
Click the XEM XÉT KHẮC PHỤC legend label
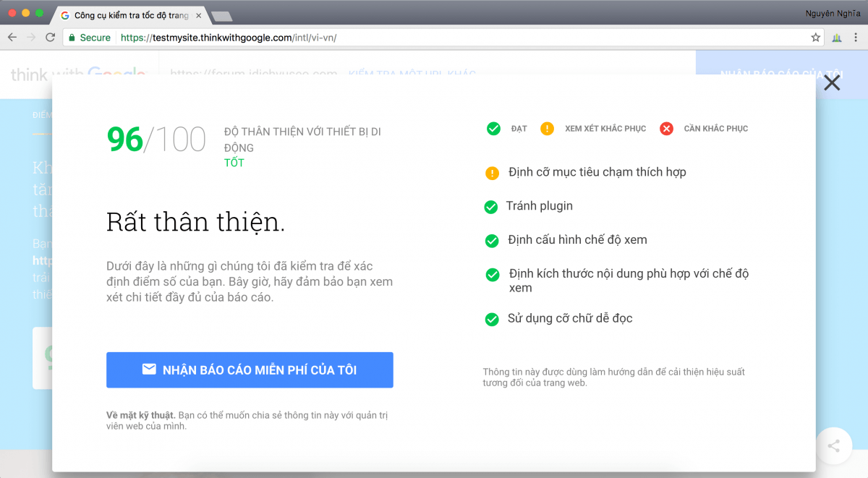click(605, 129)
